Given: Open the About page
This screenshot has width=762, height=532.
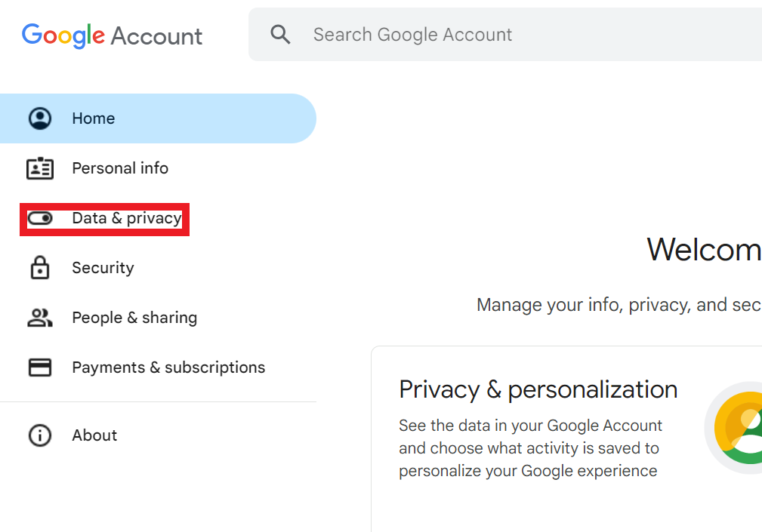Looking at the screenshot, I should click(x=94, y=435).
